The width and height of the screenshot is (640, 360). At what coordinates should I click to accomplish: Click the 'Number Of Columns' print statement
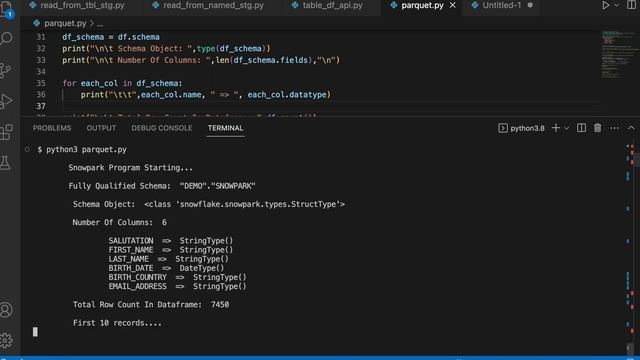click(201, 60)
